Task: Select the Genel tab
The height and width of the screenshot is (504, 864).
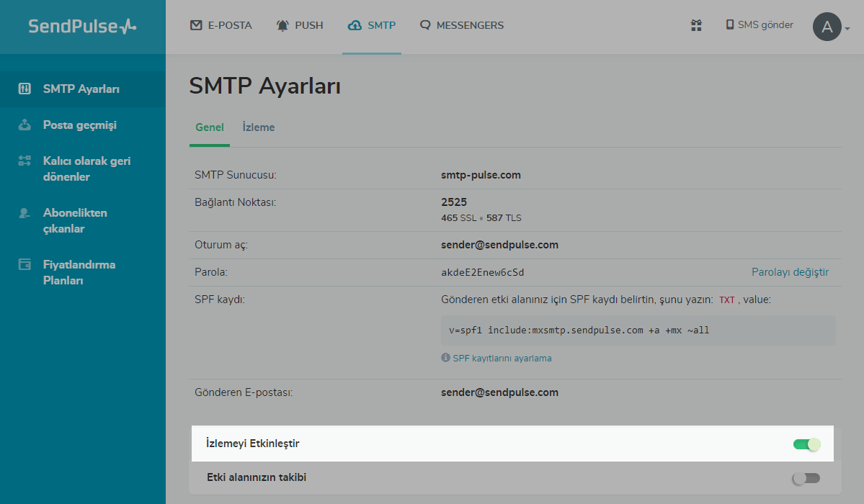Action: pyautogui.click(x=210, y=127)
